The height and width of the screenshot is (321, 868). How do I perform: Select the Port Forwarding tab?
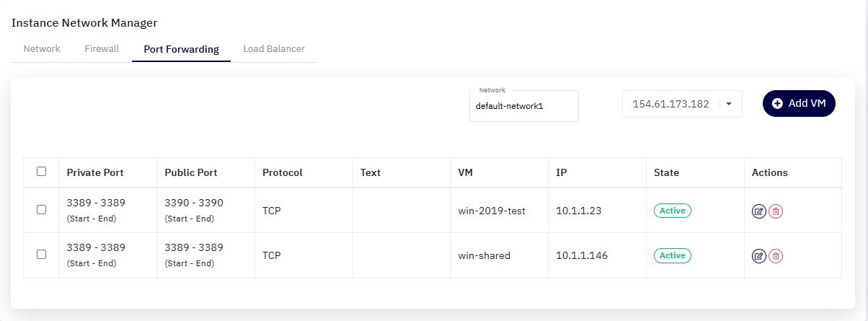tap(181, 50)
